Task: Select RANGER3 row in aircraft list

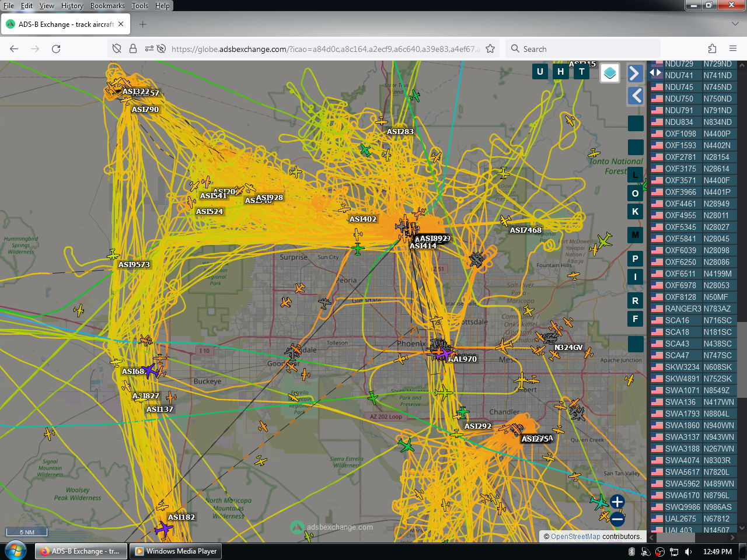Action: (693, 309)
